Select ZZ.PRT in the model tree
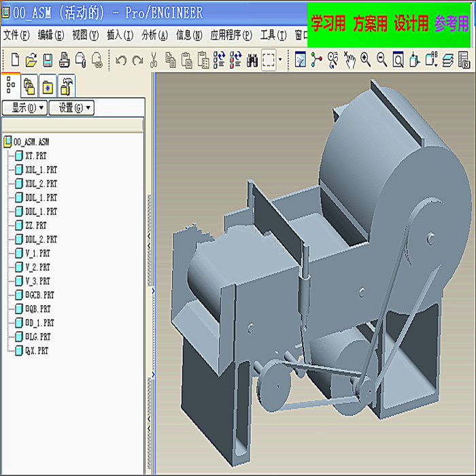The height and width of the screenshot is (476, 476). point(31,226)
